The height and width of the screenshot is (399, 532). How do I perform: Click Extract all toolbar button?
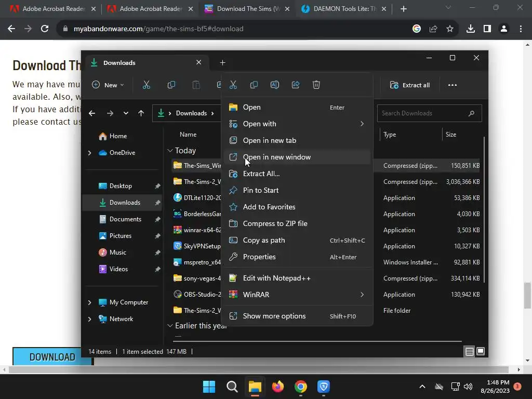[x=410, y=85]
